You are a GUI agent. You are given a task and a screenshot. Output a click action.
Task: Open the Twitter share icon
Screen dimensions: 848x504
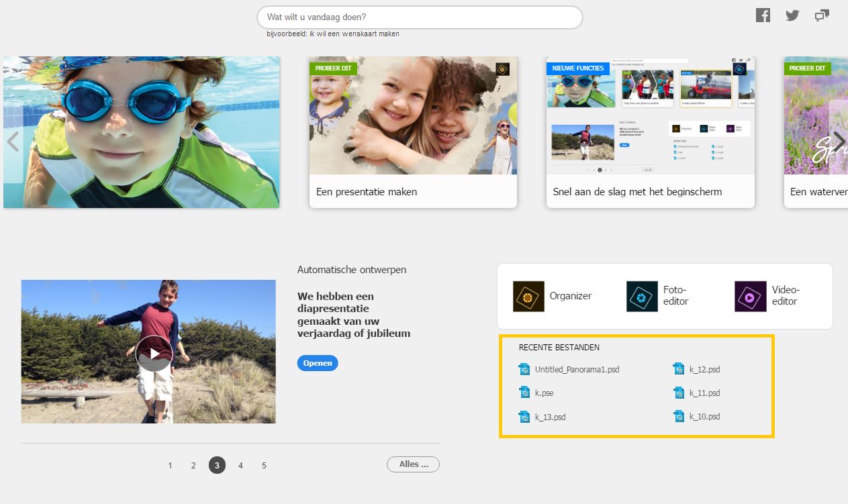point(792,15)
